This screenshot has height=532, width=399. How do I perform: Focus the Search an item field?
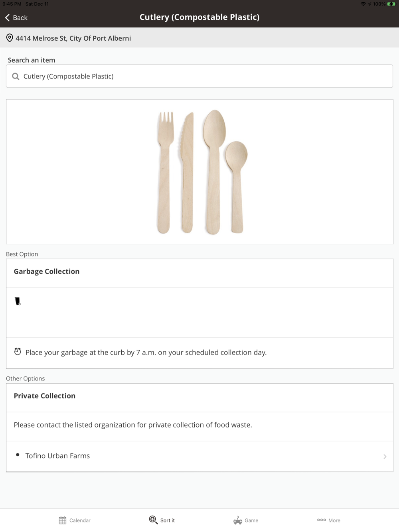click(x=199, y=76)
